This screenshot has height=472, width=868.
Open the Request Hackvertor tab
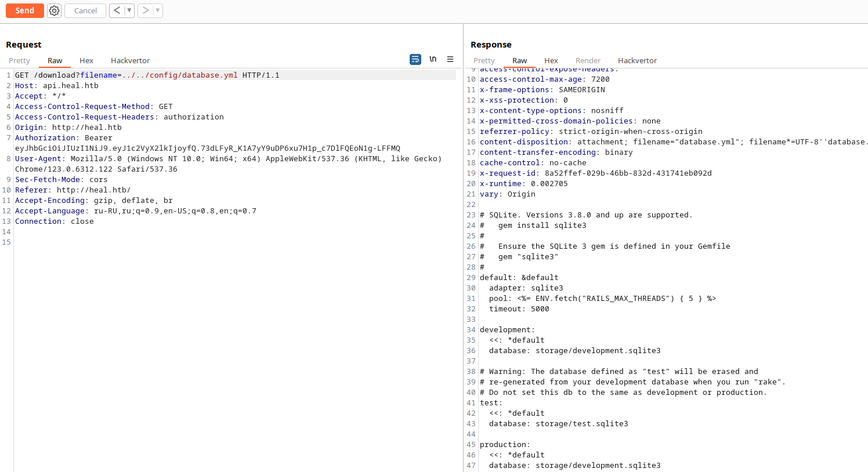(x=130, y=60)
